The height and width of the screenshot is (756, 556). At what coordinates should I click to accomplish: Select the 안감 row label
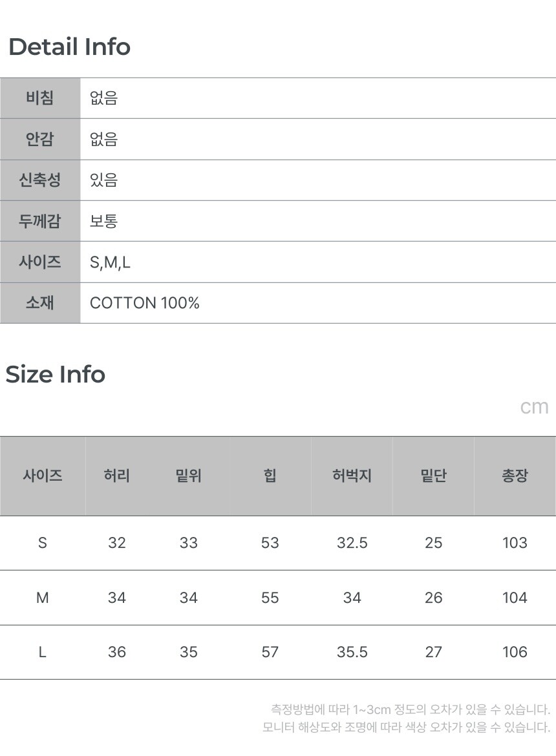[x=40, y=139]
